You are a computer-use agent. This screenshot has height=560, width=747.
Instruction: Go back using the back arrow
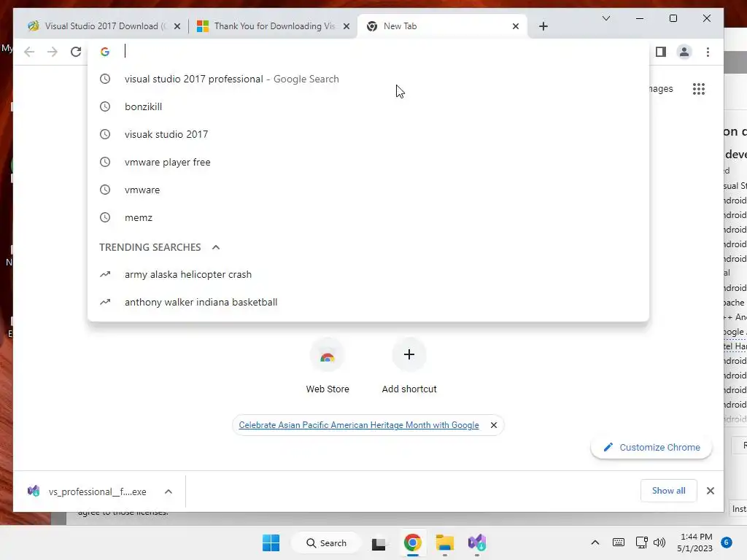click(x=29, y=52)
